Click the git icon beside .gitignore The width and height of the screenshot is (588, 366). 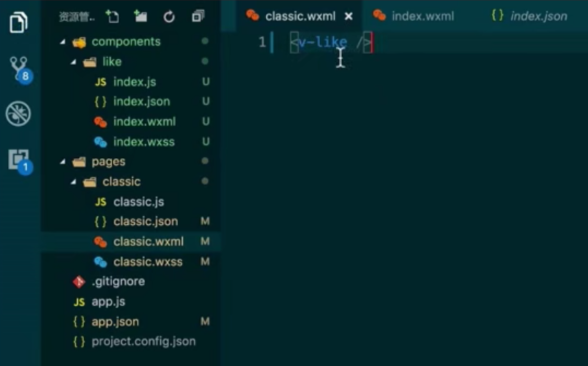(79, 282)
